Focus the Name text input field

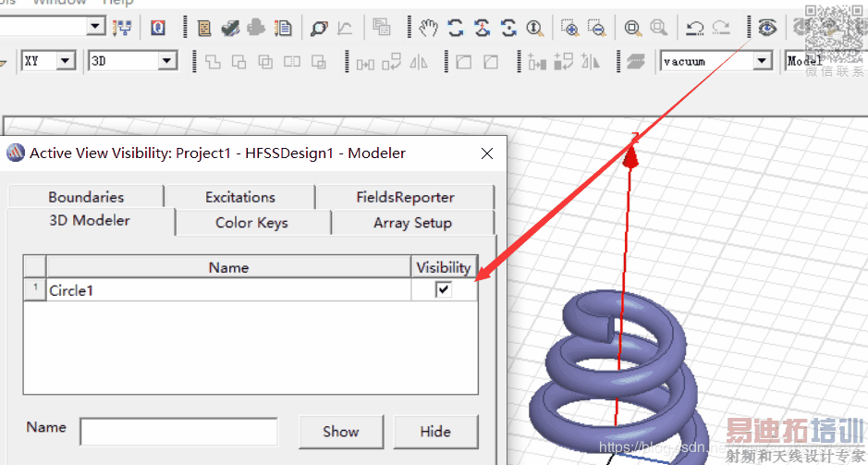178,432
